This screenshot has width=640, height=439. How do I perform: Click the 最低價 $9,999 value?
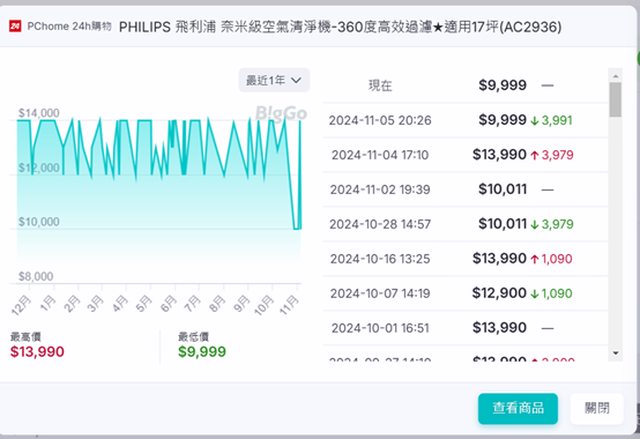click(202, 351)
